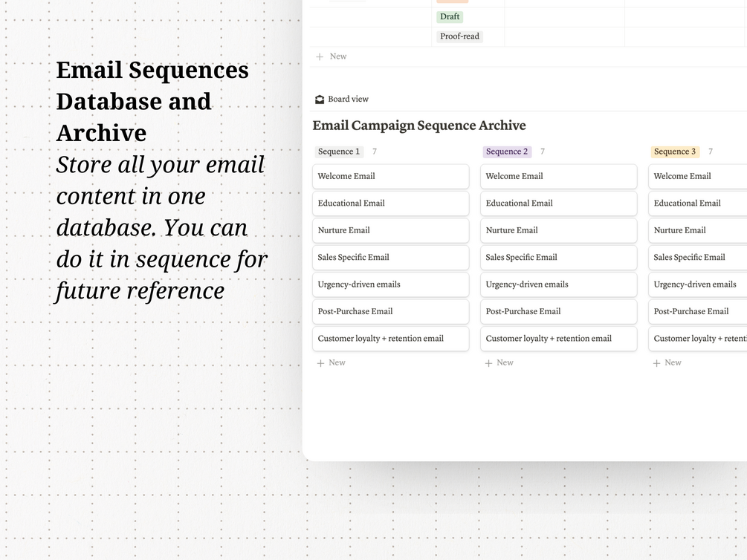The width and height of the screenshot is (747, 560).
Task: Open Urgency-driven emails card in Sequence 3
Action: tap(698, 284)
